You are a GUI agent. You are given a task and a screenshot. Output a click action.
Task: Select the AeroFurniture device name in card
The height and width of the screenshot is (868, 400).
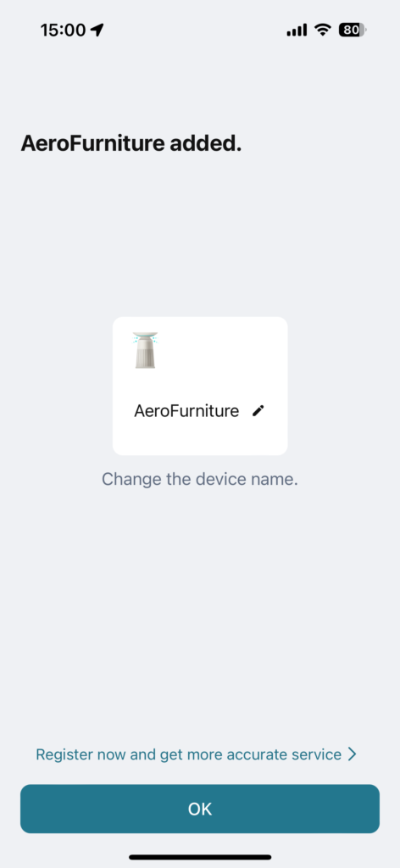click(x=186, y=411)
